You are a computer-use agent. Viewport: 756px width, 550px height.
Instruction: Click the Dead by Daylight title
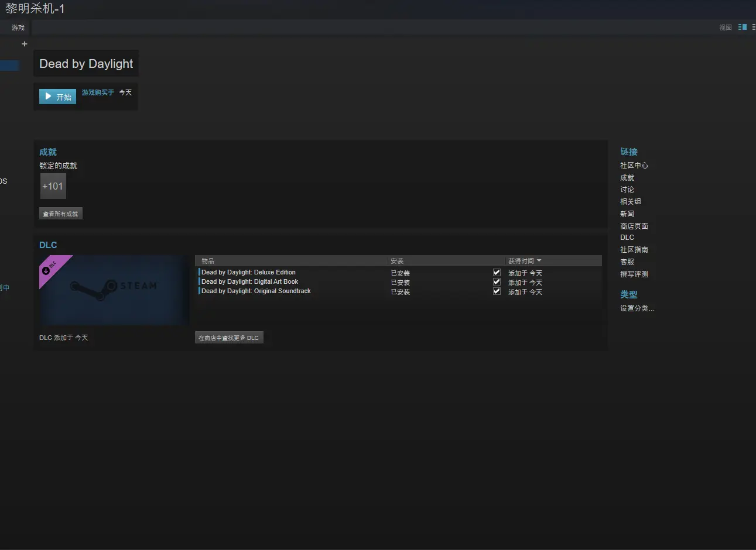tap(86, 64)
